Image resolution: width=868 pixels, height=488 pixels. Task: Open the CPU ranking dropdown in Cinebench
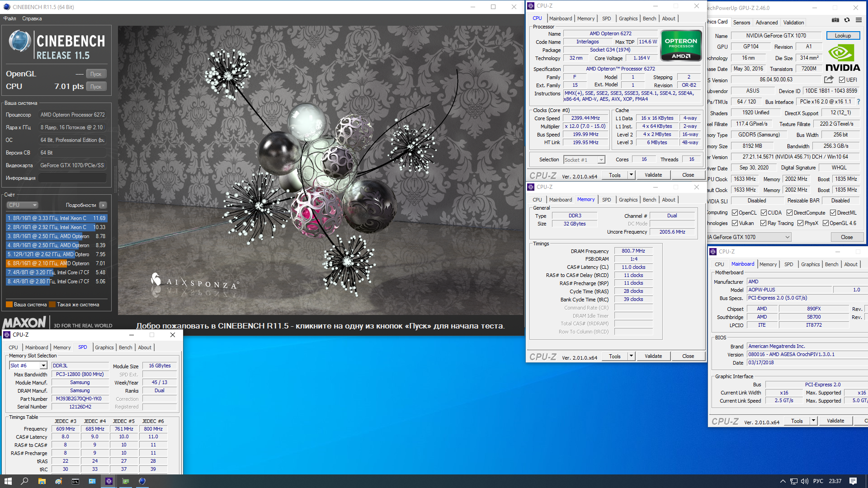(23, 205)
